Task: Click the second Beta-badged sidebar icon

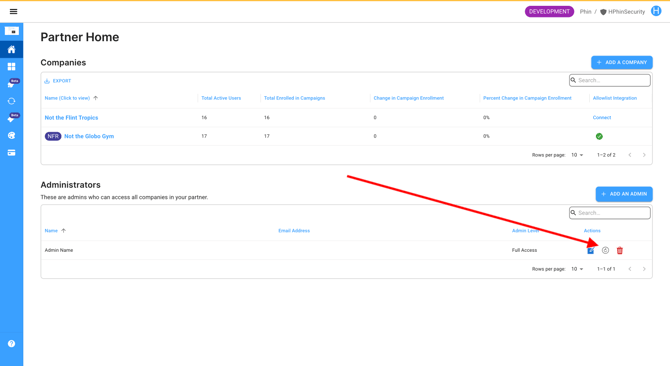Action: pyautogui.click(x=12, y=118)
